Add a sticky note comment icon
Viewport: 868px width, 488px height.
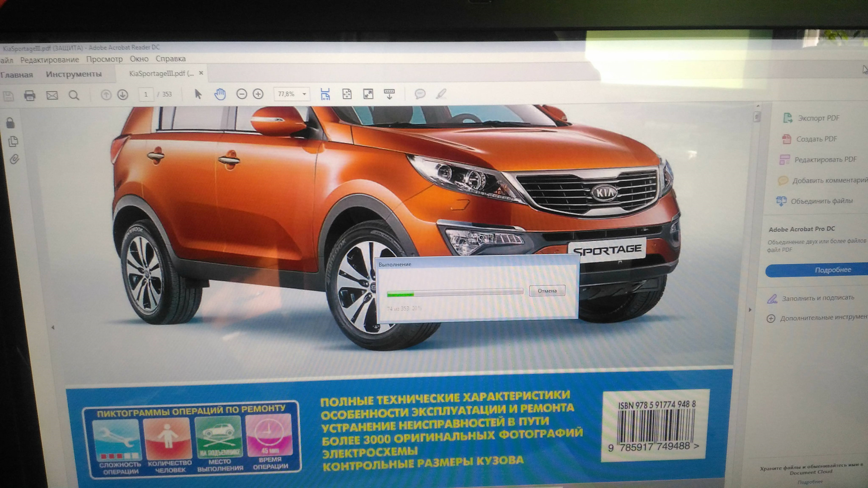point(420,94)
